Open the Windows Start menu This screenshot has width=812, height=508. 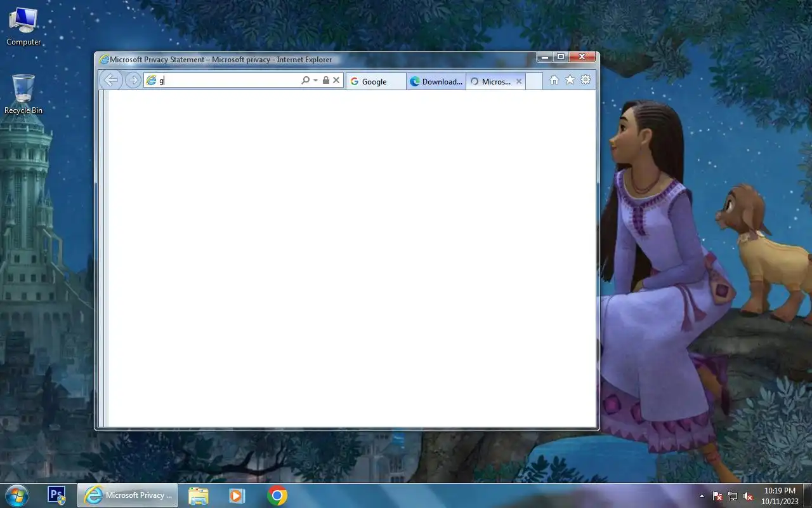pyautogui.click(x=16, y=495)
